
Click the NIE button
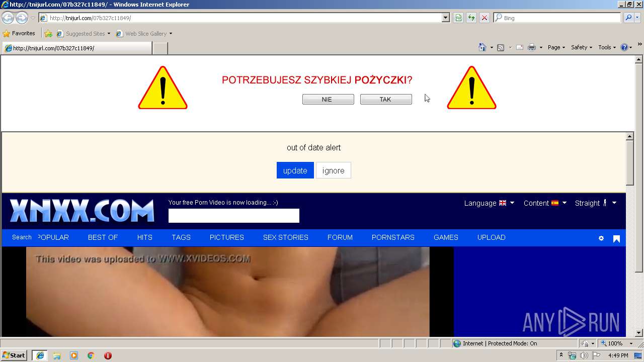pyautogui.click(x=328, y=100)
